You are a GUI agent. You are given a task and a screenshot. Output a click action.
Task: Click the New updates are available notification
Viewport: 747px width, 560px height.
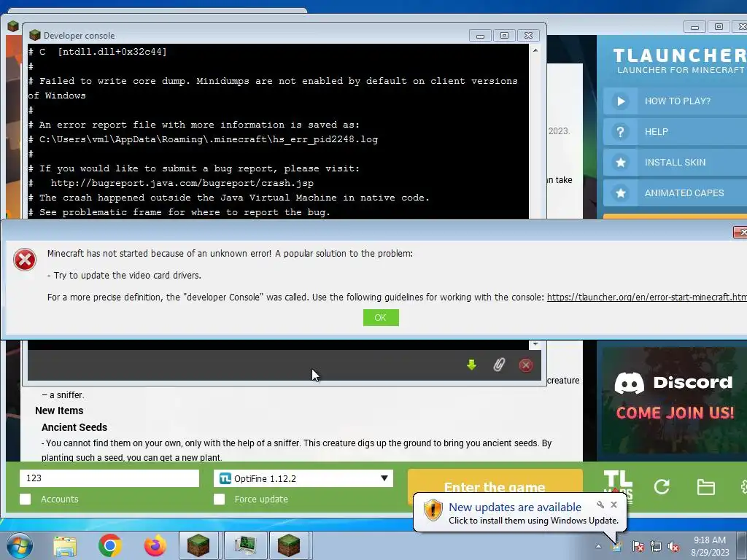[x=519, y=513]
